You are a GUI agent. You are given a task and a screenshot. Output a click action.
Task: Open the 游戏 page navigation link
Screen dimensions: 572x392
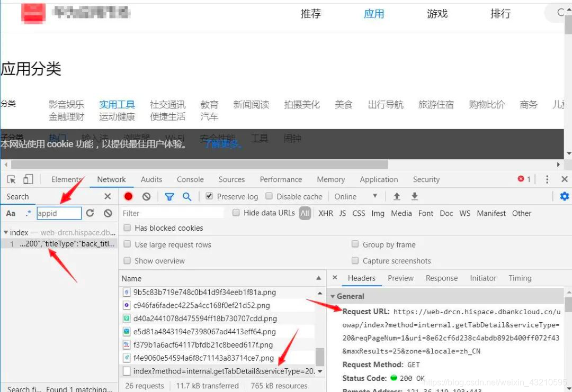(437, 14)
